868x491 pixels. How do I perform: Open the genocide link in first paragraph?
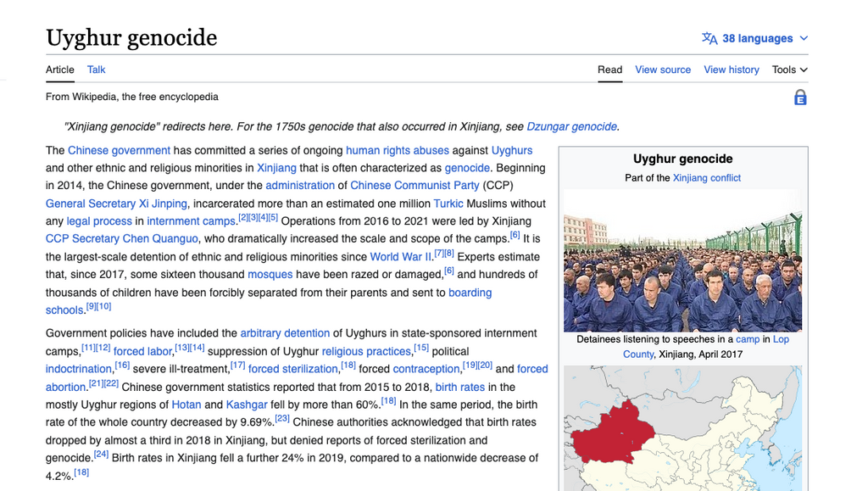coord(467,168)
